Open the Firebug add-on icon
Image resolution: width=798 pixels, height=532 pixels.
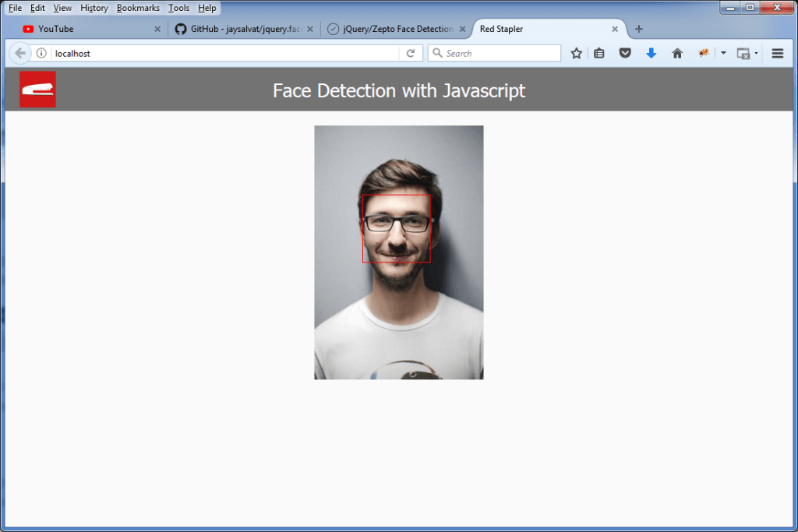click(704, 53)
